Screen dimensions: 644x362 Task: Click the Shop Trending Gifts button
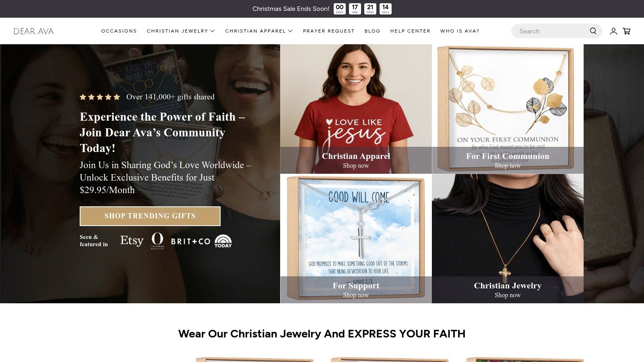coord(150,216)
